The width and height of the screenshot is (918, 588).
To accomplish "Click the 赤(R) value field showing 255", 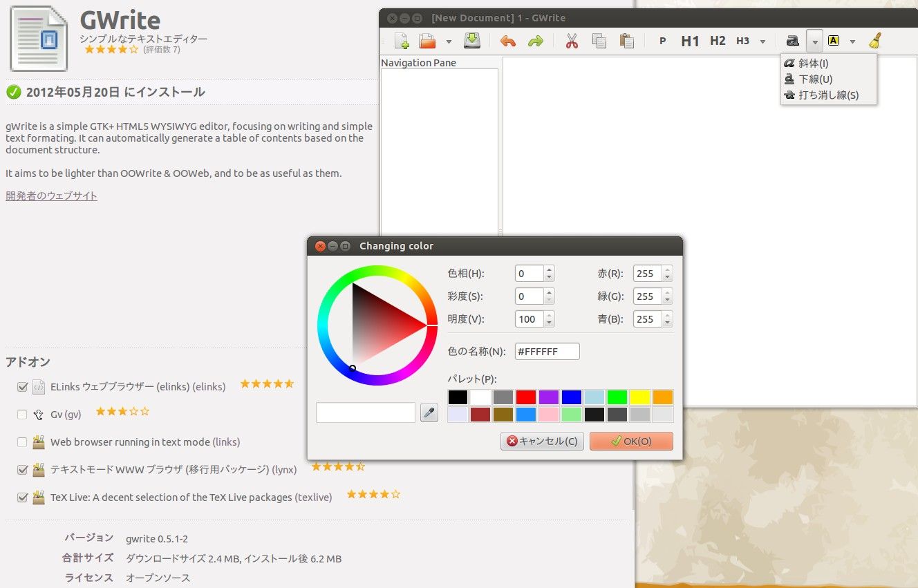I will pyautogui.click(x=648, y=274).
